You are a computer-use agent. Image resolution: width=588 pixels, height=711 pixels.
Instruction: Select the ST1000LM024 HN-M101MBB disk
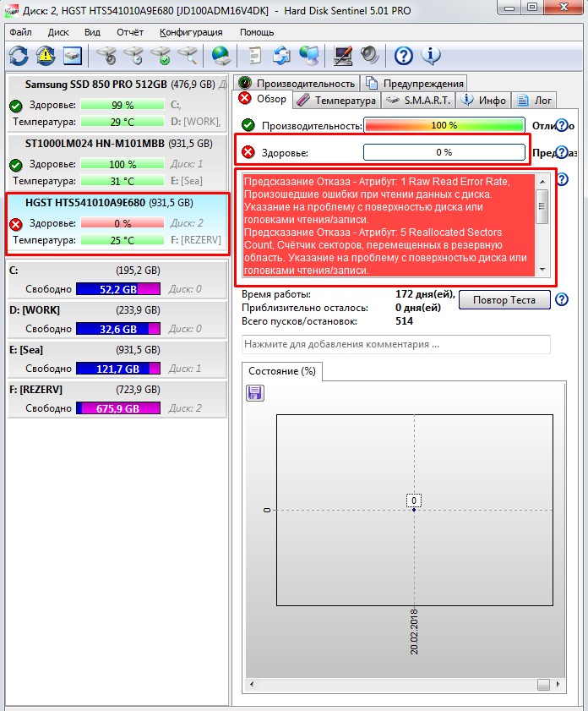click(x=117, y=162)
